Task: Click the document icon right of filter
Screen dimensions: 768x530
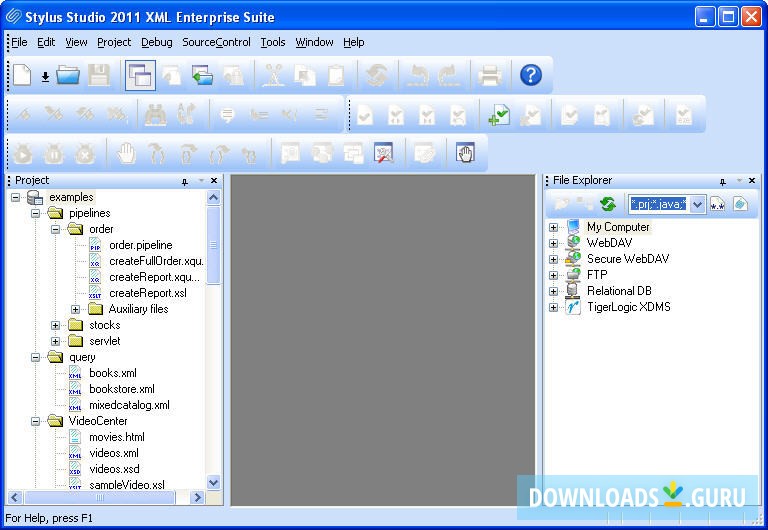Action: click(741, 204)
